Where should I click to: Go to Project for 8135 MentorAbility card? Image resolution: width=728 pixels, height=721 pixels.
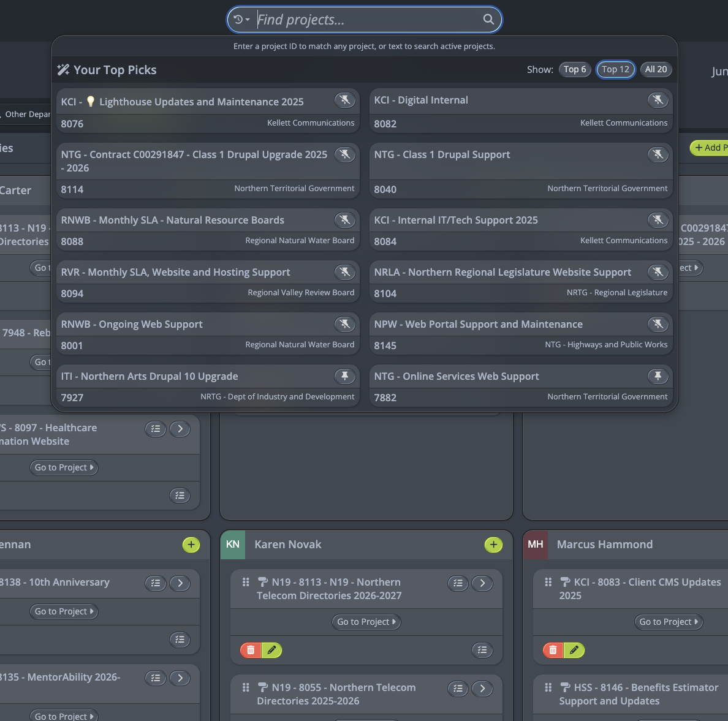[x=64, y=715]
